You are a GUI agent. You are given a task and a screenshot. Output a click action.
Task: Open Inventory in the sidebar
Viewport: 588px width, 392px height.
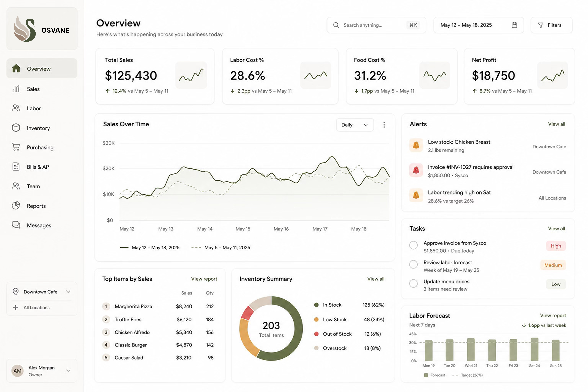[42, 128]
